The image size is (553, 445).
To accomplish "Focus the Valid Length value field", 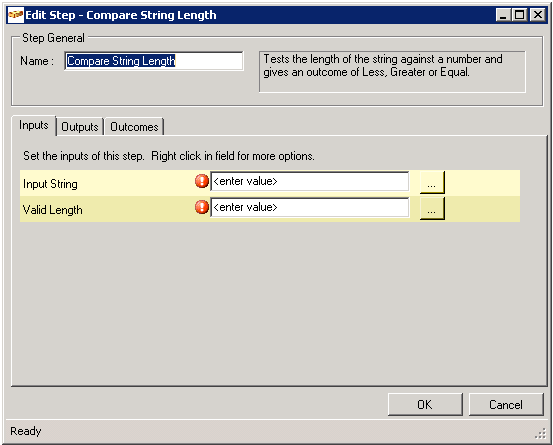I will [310, 207].
